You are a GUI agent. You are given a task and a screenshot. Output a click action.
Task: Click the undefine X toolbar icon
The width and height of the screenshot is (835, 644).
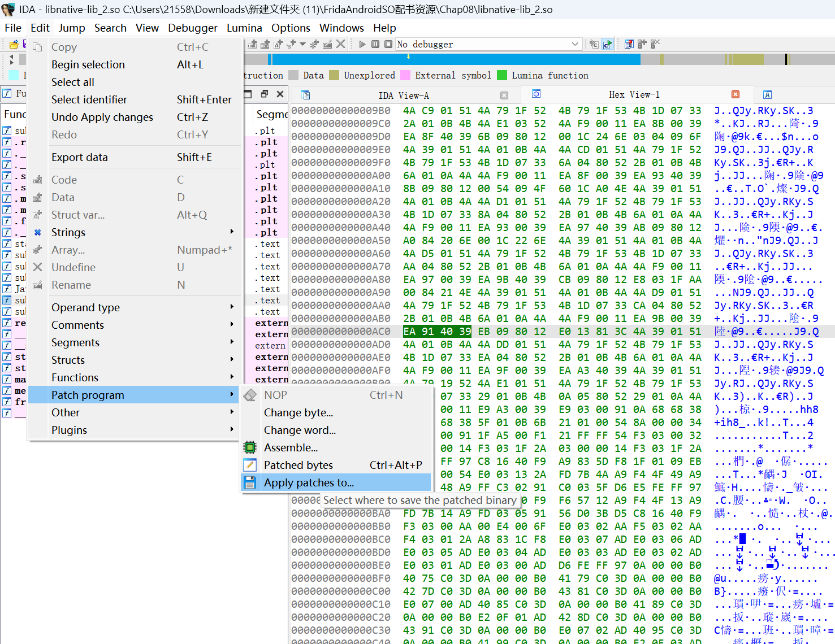[340, 44]
